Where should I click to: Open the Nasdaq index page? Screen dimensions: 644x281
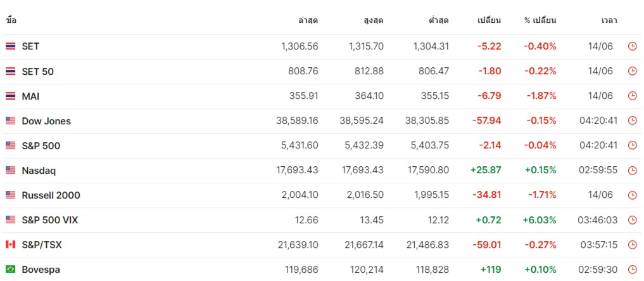pyautogui.click(x=39, y=171)
